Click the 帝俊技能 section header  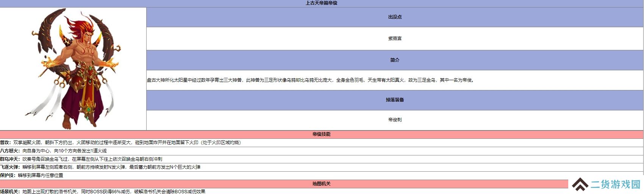click(x=322, y=134)
